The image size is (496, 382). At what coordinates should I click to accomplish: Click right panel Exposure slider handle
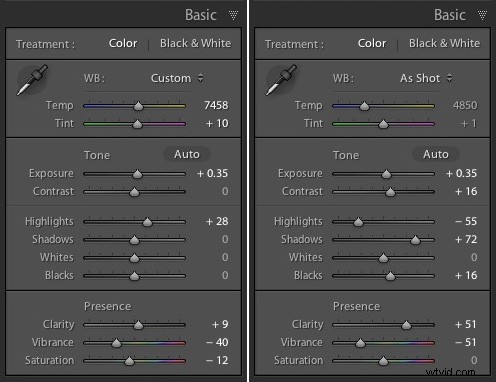click(386, 174)
